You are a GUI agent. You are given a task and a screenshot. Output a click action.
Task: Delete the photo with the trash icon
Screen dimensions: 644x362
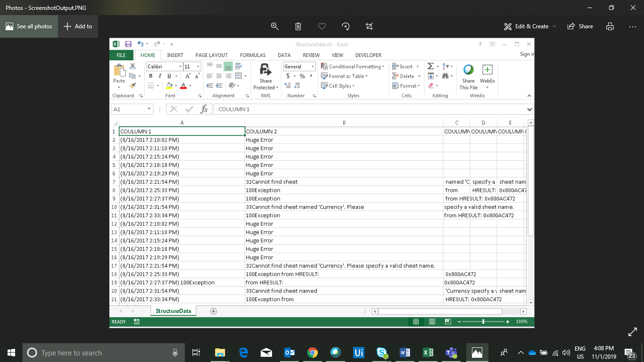pos(298,26)
